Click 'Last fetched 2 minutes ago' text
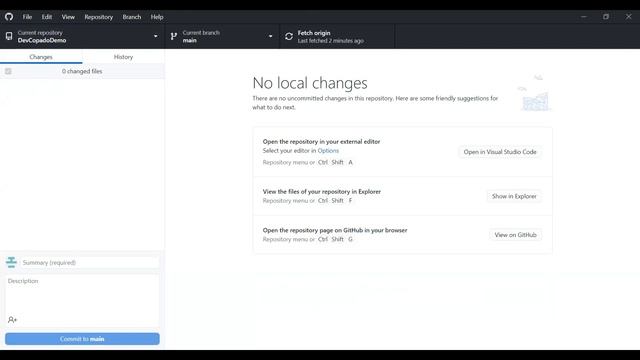Screen dimensions: 640x360 (x=331, y=41)
